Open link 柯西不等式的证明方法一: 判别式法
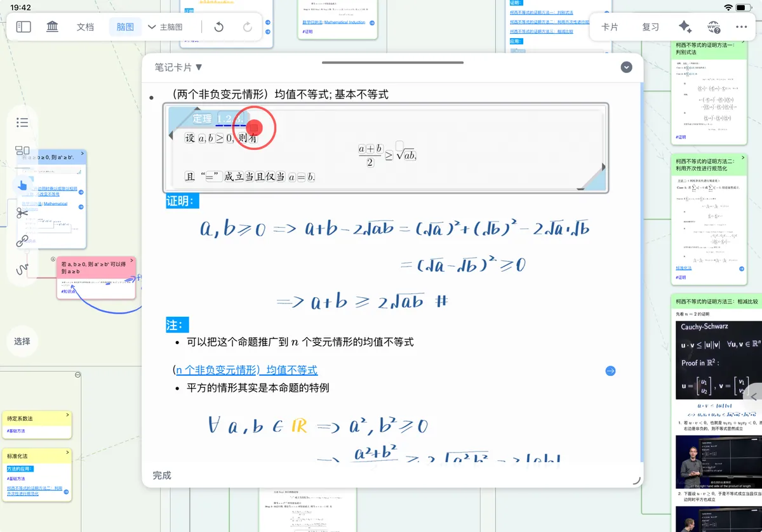The width and height of the screenshot is (762, 532). coord(543,12)
